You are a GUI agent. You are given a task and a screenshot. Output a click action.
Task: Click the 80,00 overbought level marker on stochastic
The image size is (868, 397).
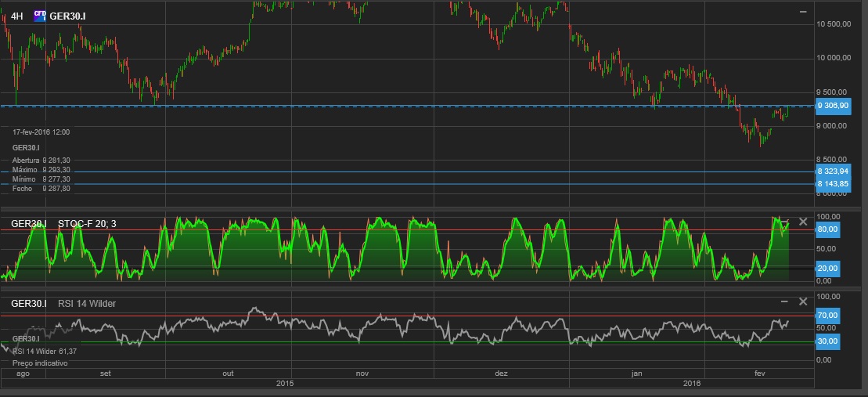click(827, 229)
